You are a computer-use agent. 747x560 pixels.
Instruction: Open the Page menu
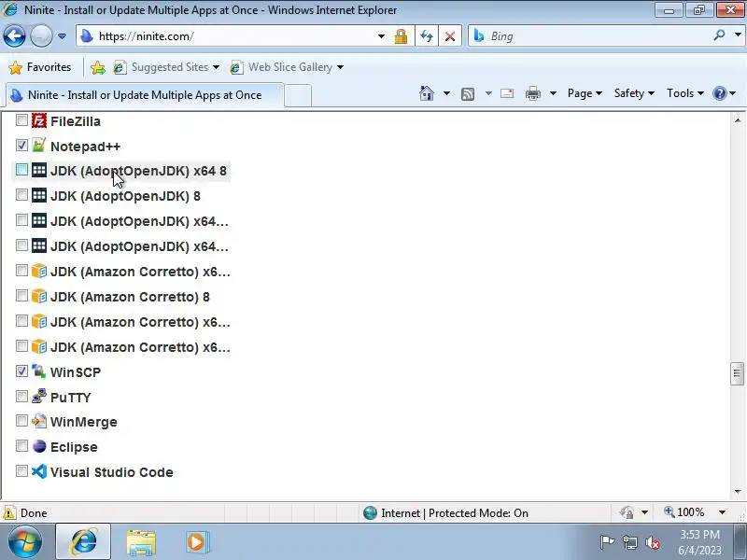585,93
